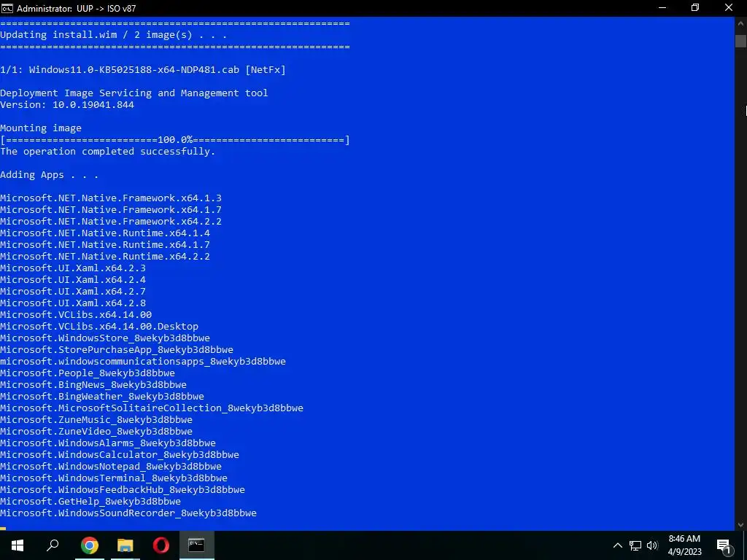The image size is (747, 560).
Task: Click Microsoft.NET.Native.Runtime.x64.2.2 line
Action: (105, 256)
